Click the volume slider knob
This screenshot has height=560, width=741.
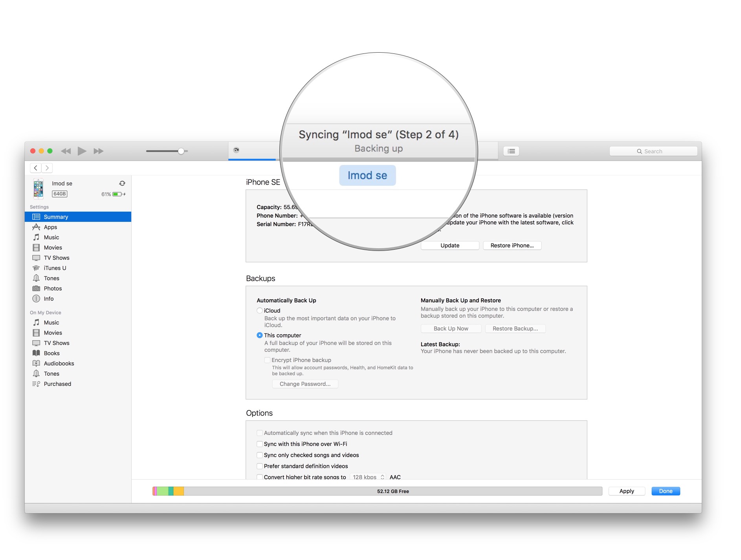[181, 151]
